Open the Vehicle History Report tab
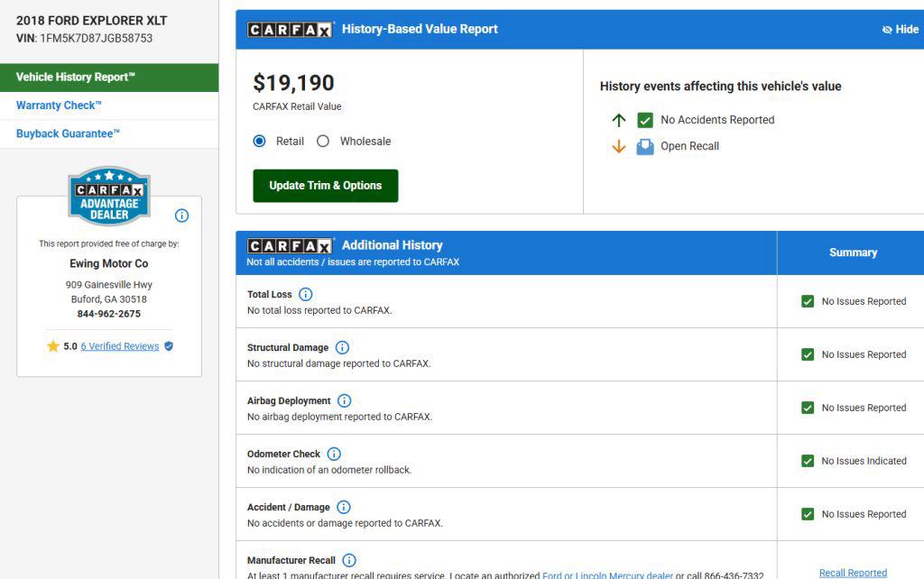Screen dimensions: 924x579 click(76, 78)
